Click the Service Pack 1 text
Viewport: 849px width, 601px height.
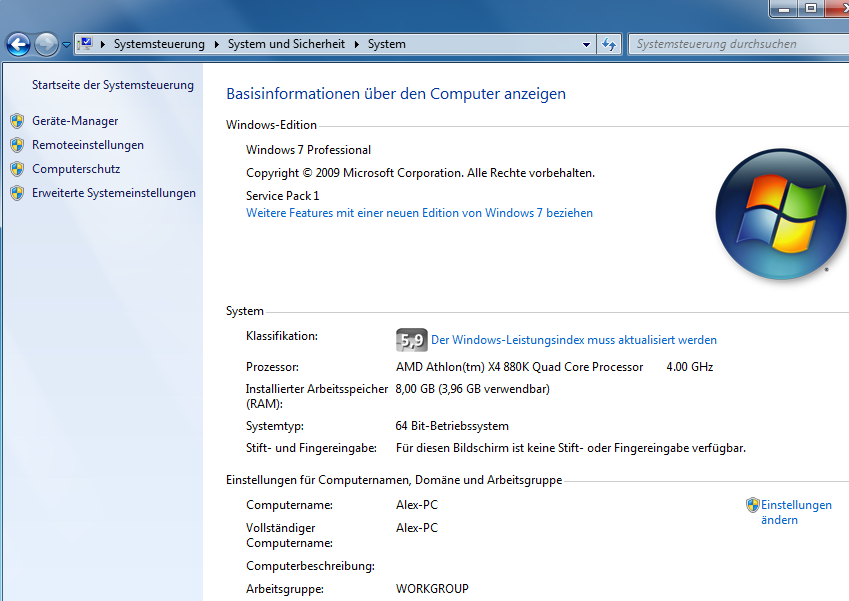pos(283,195)
